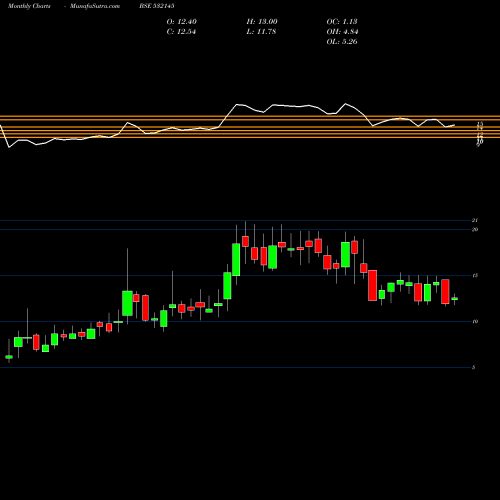Screen dimensions: 500x500
Task: Click the last small green candlestick
Action: tap(454, 299)
